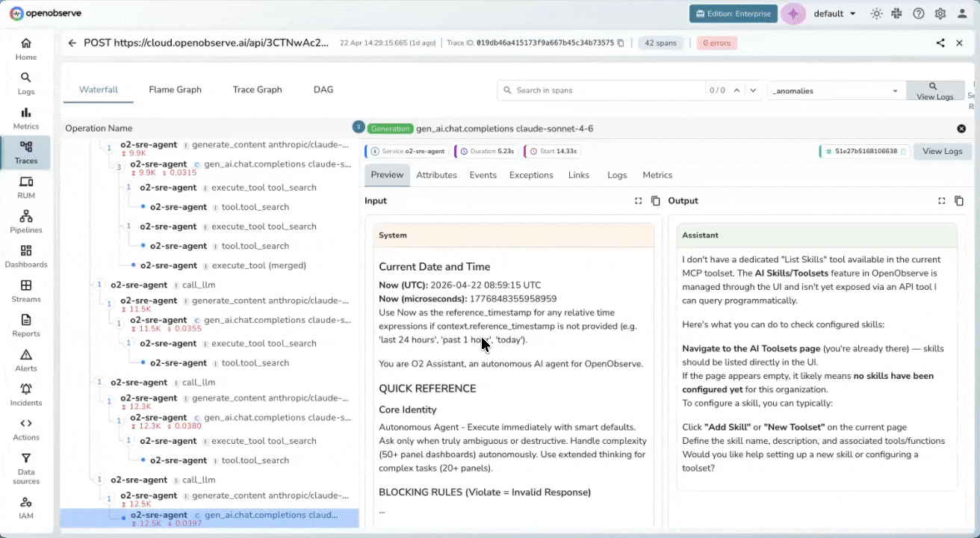The image size is (980, 538).
Task: Click View Logs next to the span ID
Action: click(x=942, y=151)
